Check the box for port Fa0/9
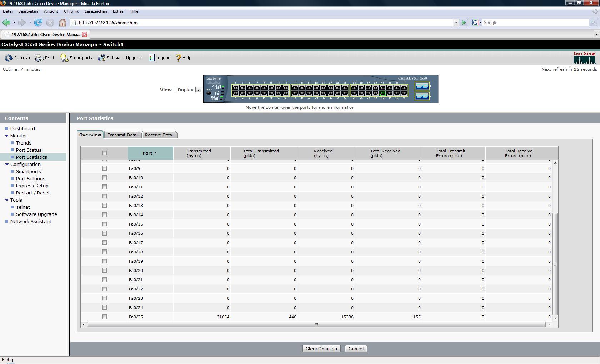Viewport: 600px width, 364px height. [x=104, y=168]
